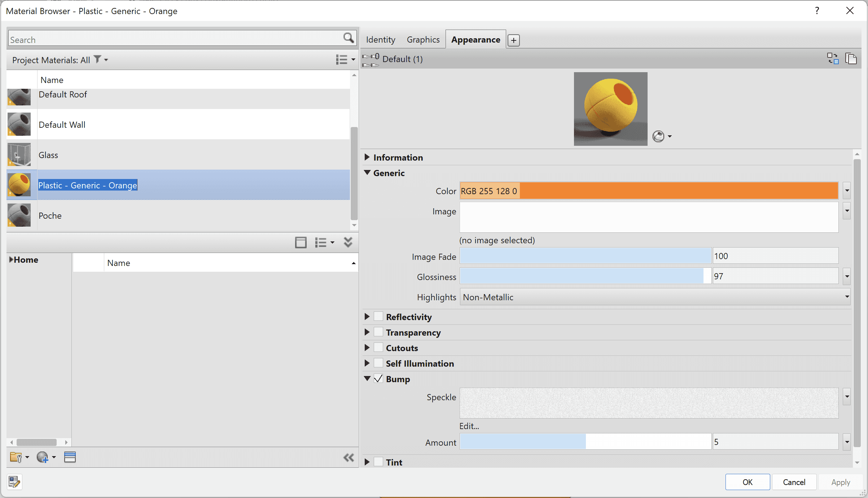
Task: Click the orange RGB 255 128 0 color swatch
Action: [649, 191]
